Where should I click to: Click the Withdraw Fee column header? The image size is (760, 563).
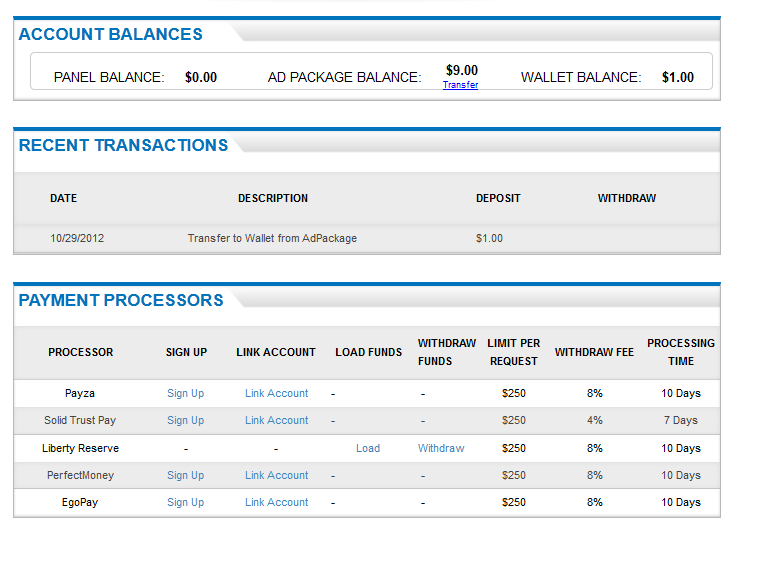pos(594,353)
